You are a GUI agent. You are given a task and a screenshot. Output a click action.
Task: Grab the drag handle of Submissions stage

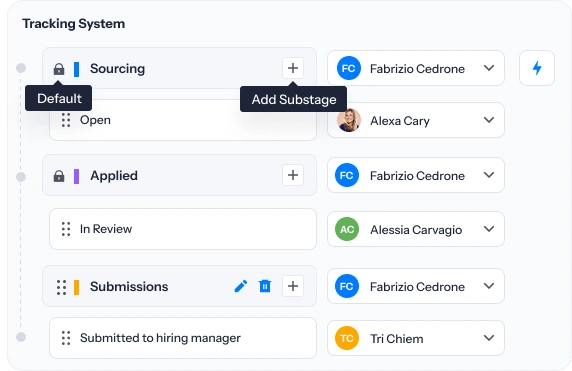(62, 287)
